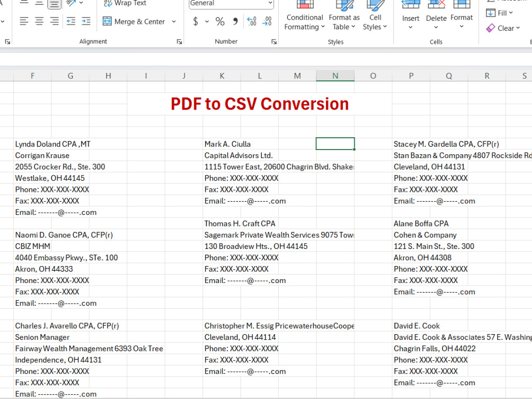Select column N header
Screen dimensions: 532x399
tap(335, 76)
